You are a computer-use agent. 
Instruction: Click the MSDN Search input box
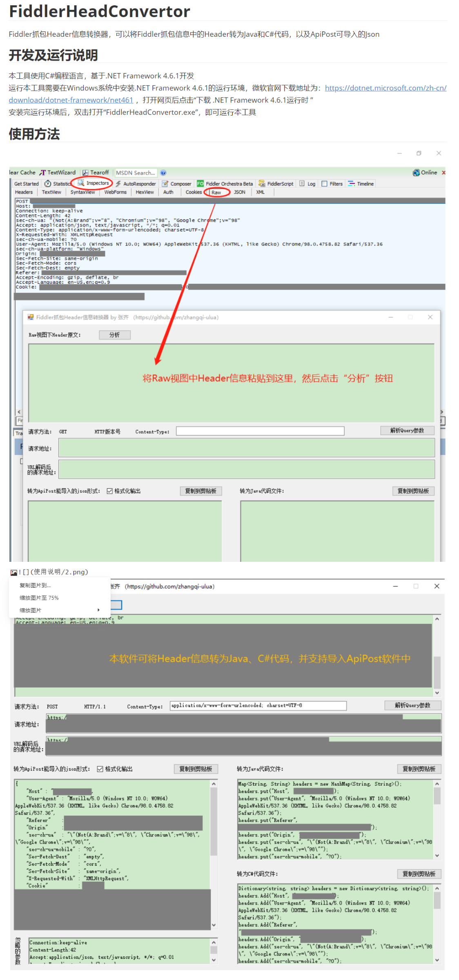pos(136,173)
